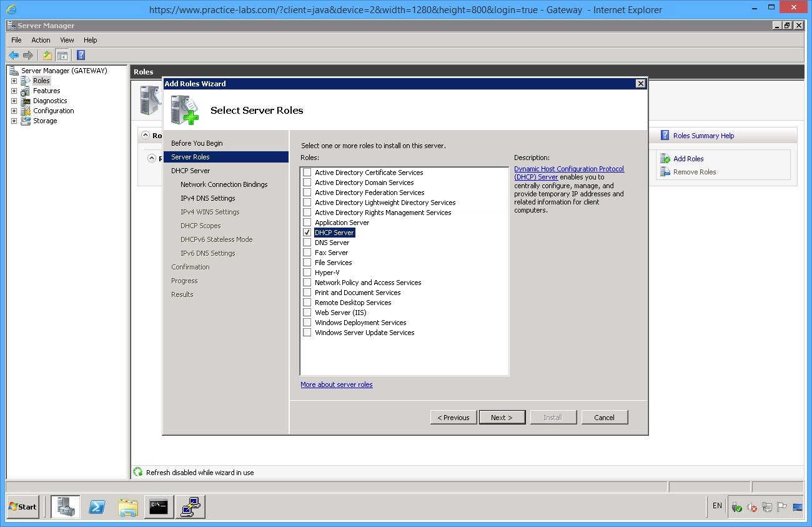This screenshot has width=812, height=527.
Task: Click the Next button in wizard
Action: tap(502, 418)
